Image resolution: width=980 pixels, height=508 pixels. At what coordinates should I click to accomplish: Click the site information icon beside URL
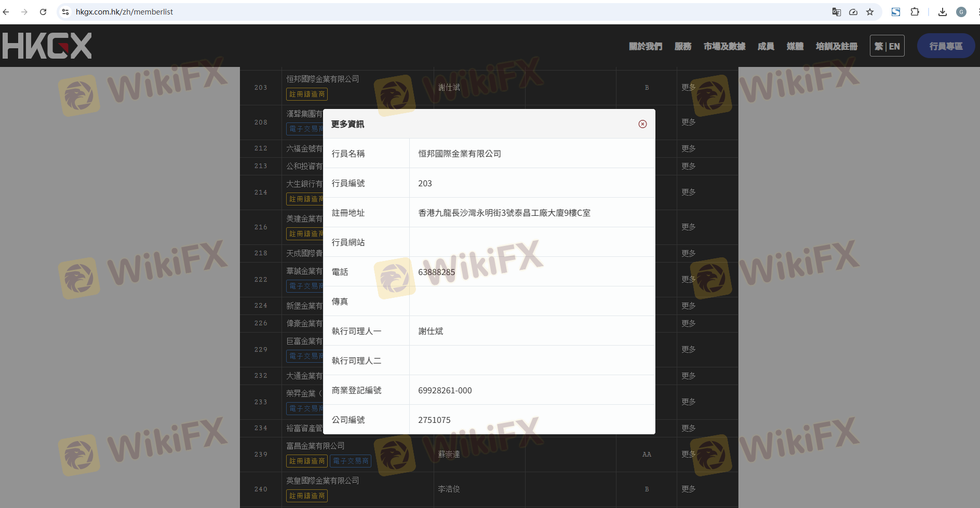65,12
